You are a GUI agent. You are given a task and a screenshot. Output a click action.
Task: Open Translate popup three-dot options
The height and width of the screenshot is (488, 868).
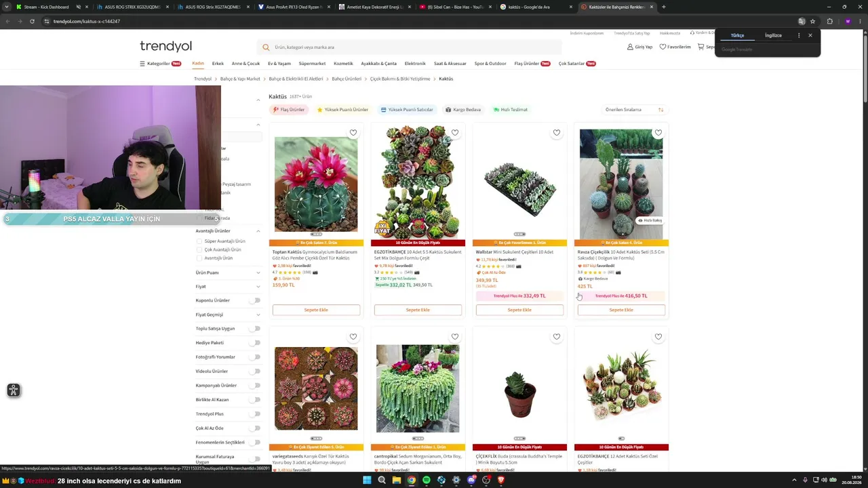pos(799,35)
